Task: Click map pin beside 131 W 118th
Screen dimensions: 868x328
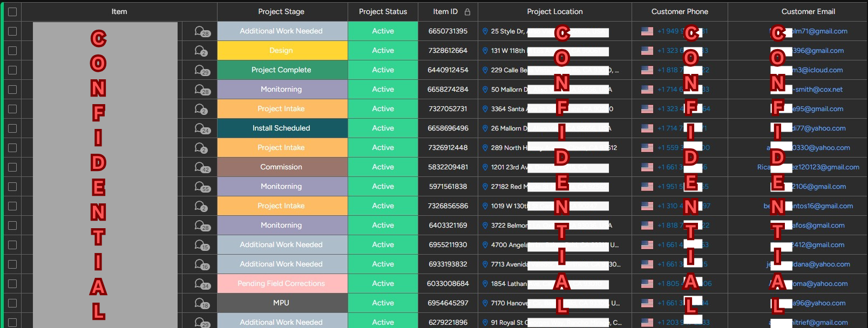Action: click(485, 51)
